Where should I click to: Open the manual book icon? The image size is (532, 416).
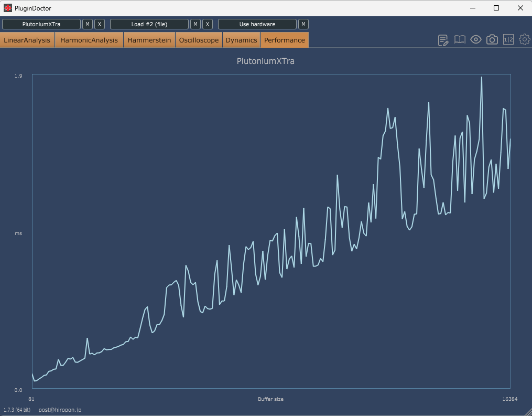(459, 40)
